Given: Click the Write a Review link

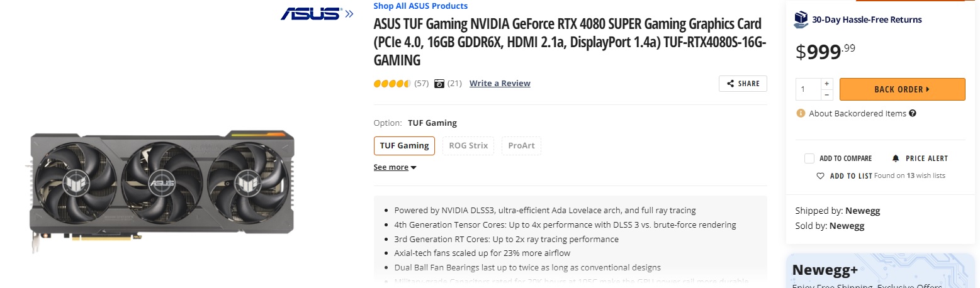Looking at the screenshot, I should [x=500, y=84].
